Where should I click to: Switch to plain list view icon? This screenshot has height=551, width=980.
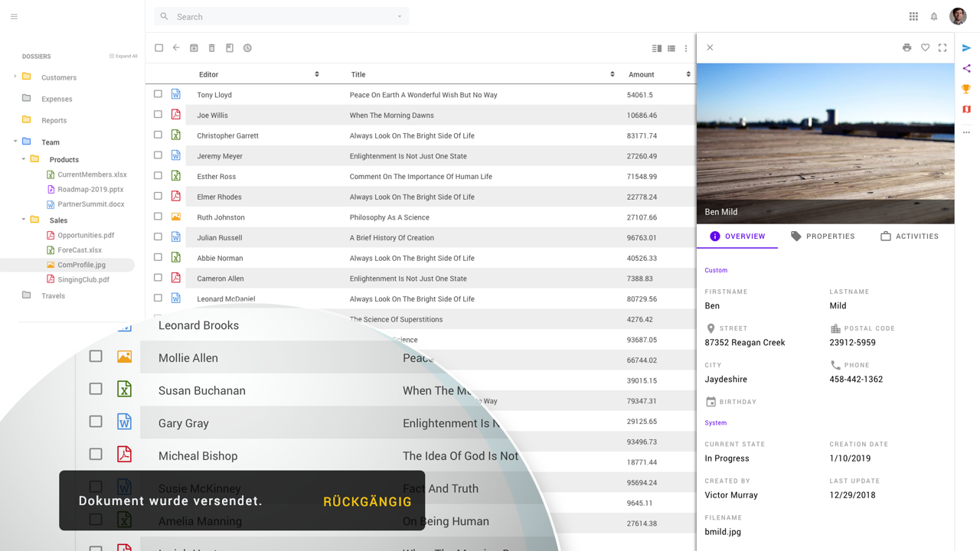[x=671, y=48]
